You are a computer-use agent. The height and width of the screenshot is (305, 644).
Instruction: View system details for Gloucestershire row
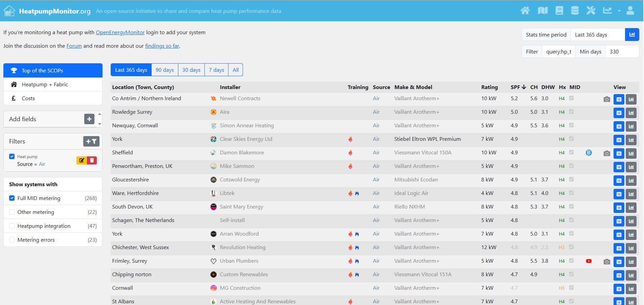619,180
